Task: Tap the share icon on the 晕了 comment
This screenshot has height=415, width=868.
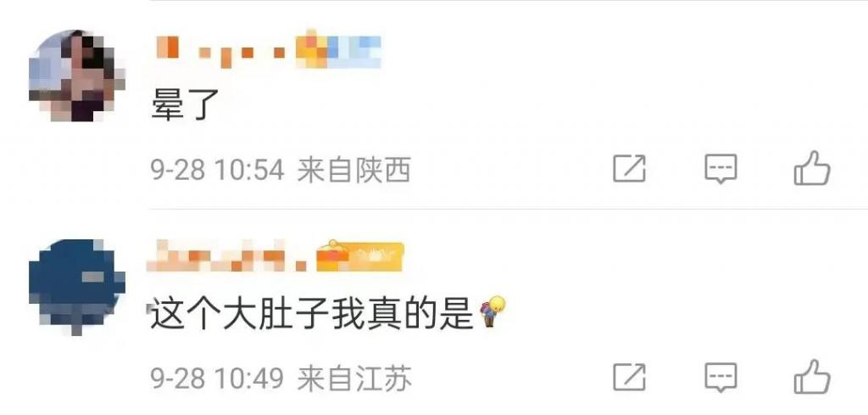Action: coord(630,169)
